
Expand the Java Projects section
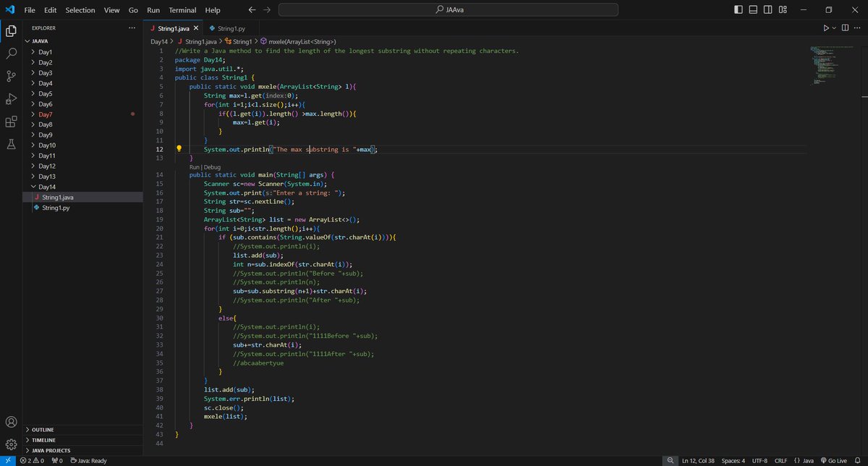pos(83,450)
